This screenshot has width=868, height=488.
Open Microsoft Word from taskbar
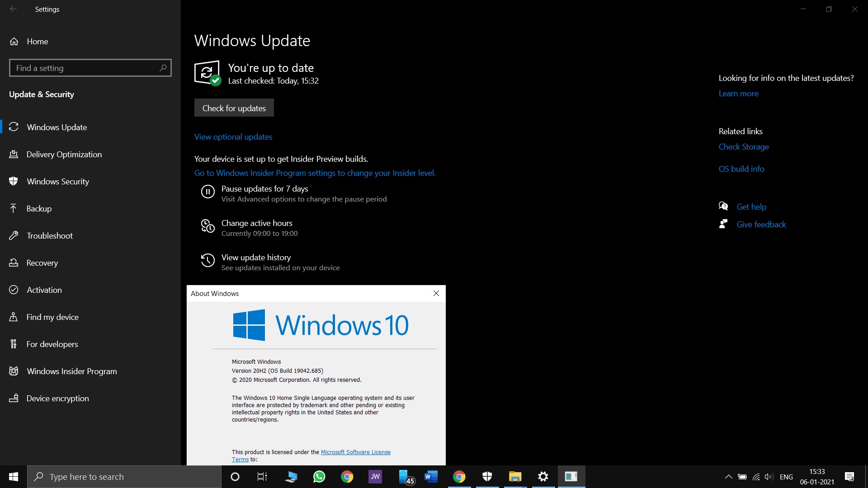click(x=431, y=477)
